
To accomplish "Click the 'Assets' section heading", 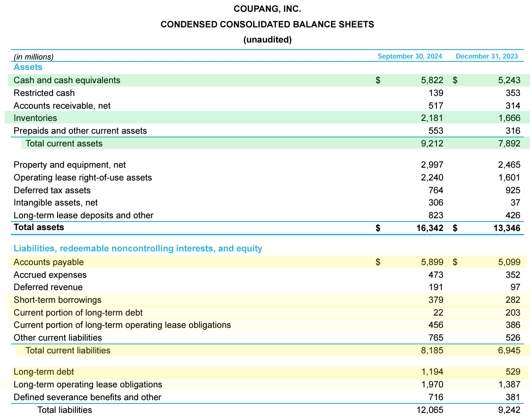I will (x=28, y=67).
